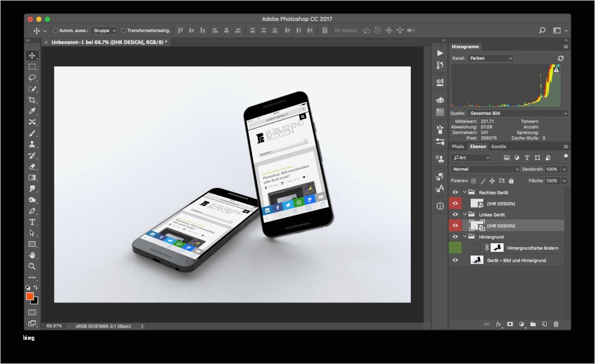Select the Move tool in the toolbox
This screenshot has height=364, width=595.
(33, 56)
